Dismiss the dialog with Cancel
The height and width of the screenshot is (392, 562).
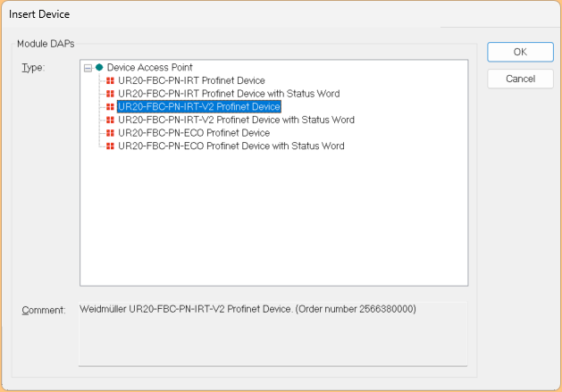click(x=520, y=79)
